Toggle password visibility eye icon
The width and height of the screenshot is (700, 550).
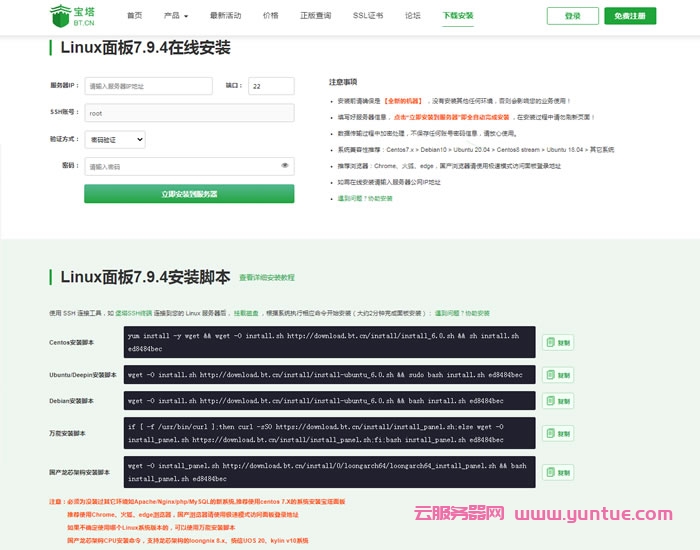(x=285, y=166)
